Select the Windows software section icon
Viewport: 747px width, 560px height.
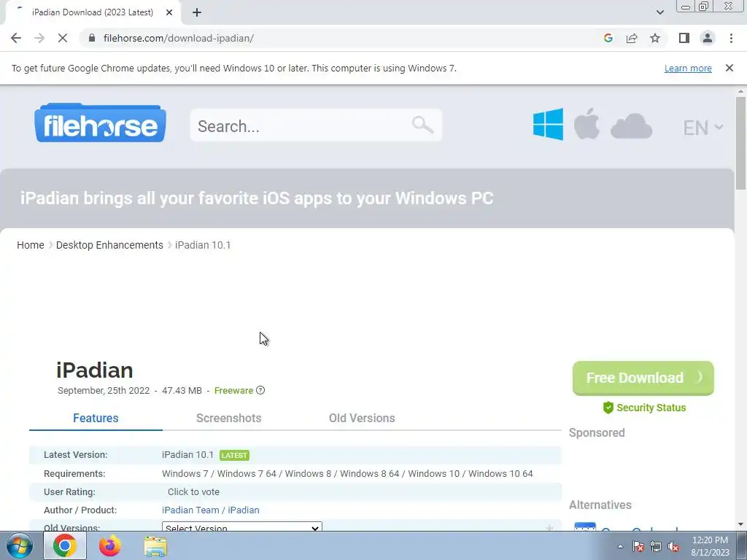(x=548, y=124)
